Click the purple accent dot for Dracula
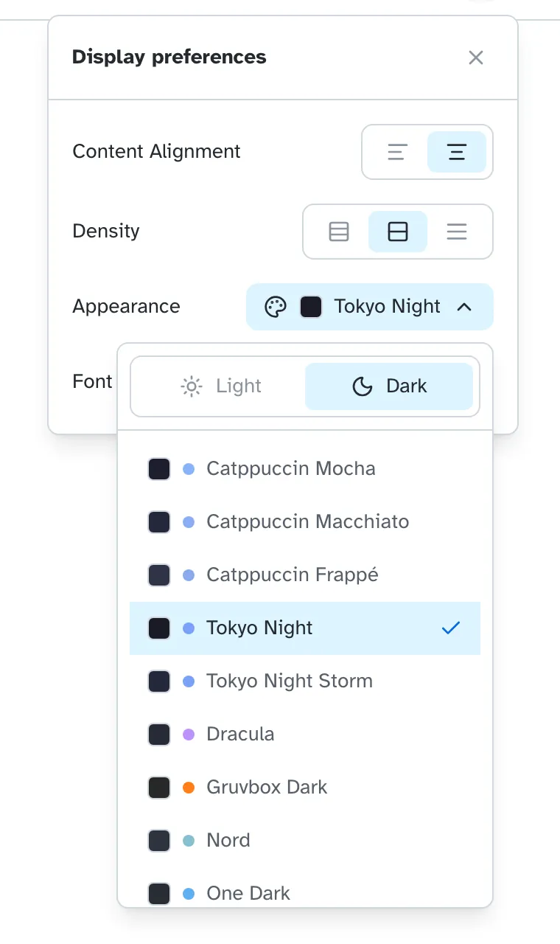 (x=189, y=735)
